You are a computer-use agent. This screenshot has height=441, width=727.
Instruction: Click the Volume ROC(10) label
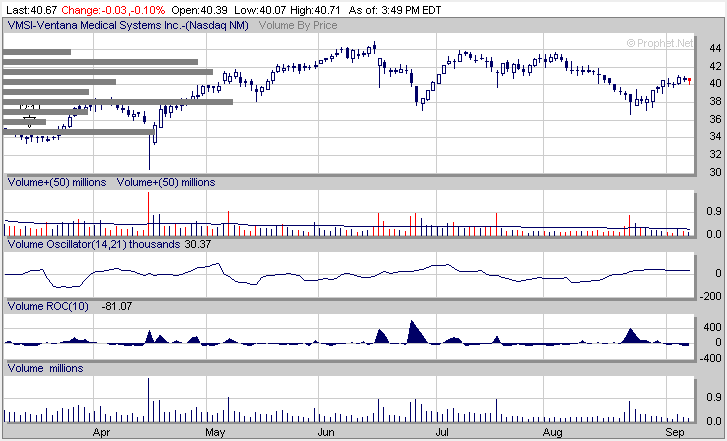click(48, 306)
